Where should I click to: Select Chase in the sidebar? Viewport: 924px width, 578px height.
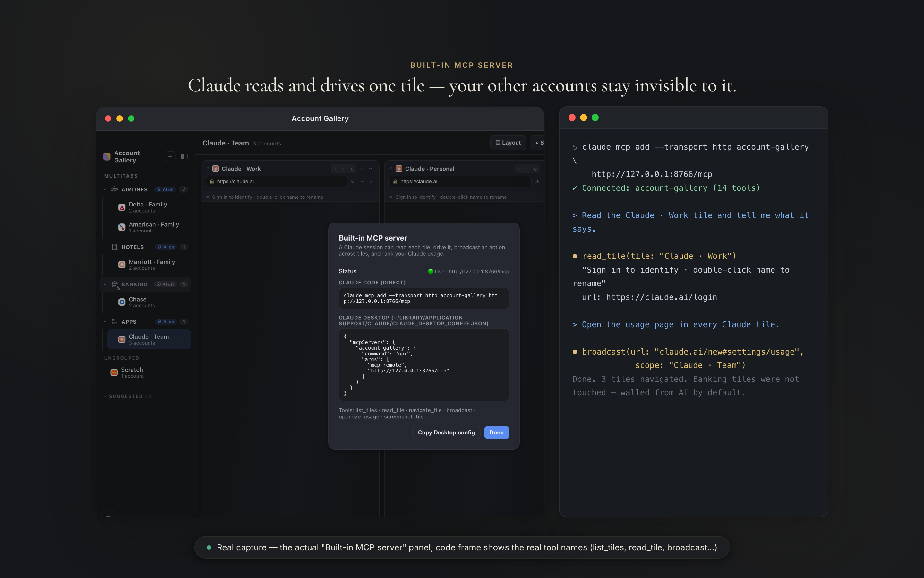tap(149, 302)
